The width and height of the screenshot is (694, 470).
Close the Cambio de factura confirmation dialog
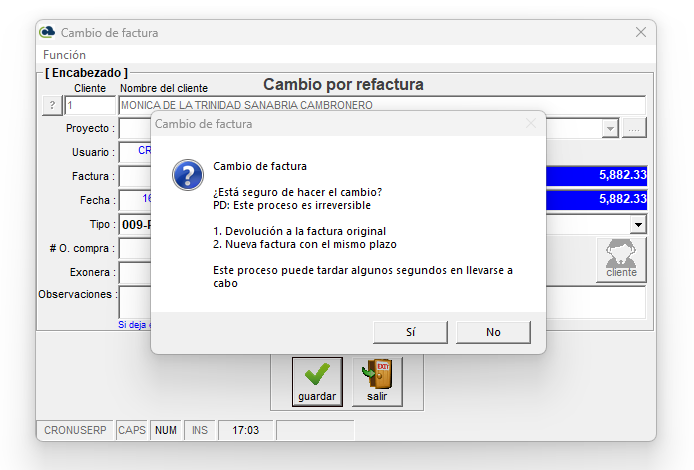531,123
